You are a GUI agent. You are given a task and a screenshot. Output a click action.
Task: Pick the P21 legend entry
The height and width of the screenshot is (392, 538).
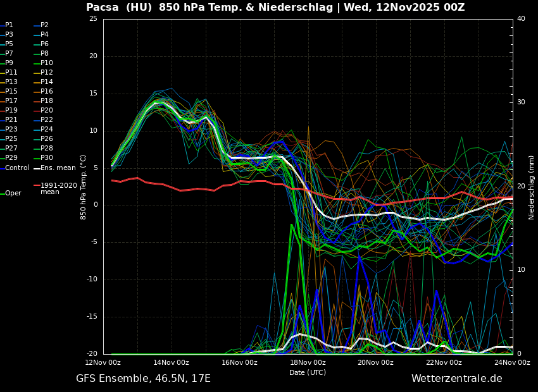[x=11, y=120]
